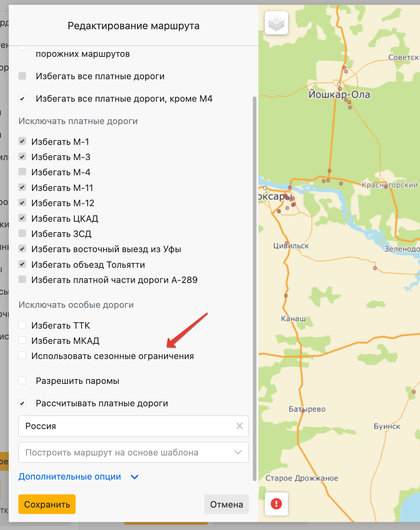Open the Дополнительные опции link

[x=70, y=477]
